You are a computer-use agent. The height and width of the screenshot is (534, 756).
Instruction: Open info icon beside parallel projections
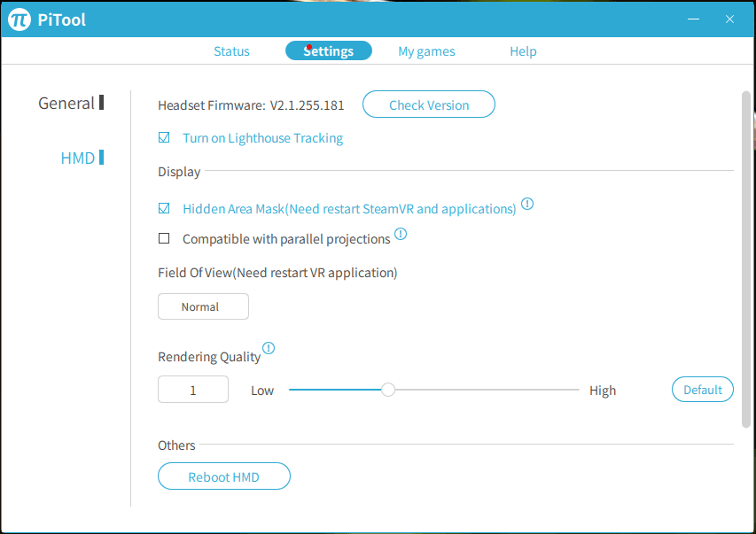click(x=401, y=234)
